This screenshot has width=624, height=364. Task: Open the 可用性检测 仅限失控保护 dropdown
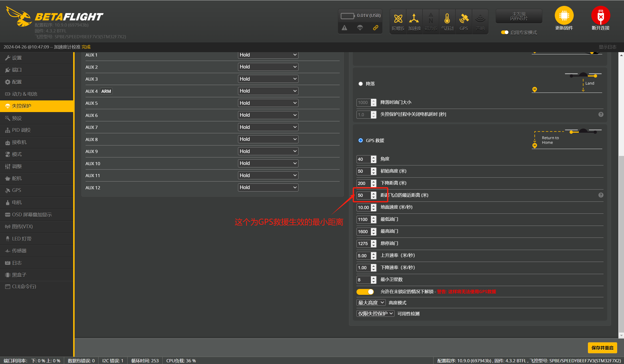tap(375, 314)
